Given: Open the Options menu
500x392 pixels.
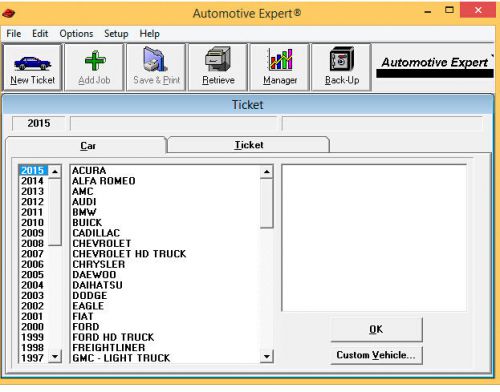Looking at the screenshot, I should point(76,34).
